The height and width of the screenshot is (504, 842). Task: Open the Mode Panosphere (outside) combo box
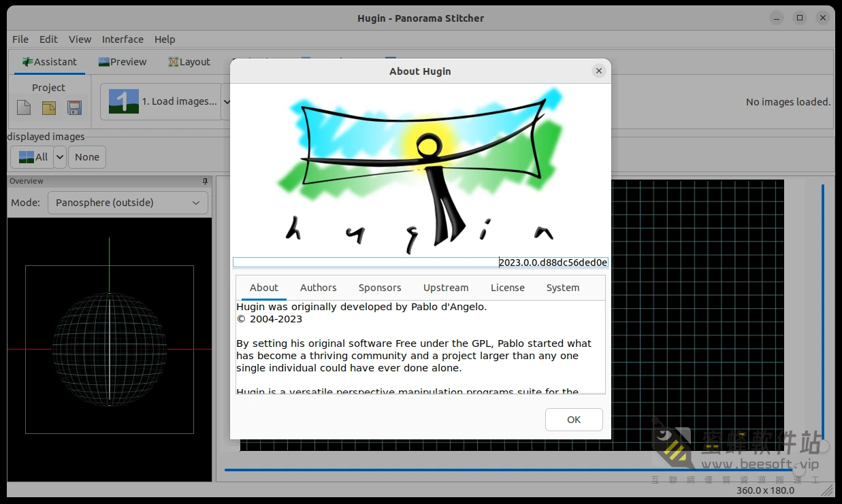pos(128,203)
